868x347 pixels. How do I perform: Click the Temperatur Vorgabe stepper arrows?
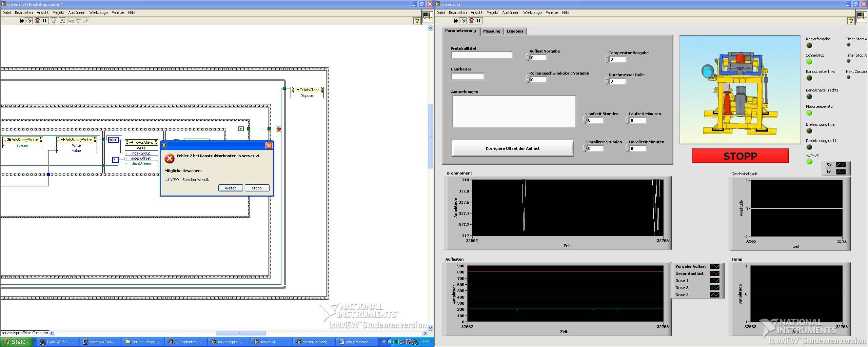tap(607, 59)
